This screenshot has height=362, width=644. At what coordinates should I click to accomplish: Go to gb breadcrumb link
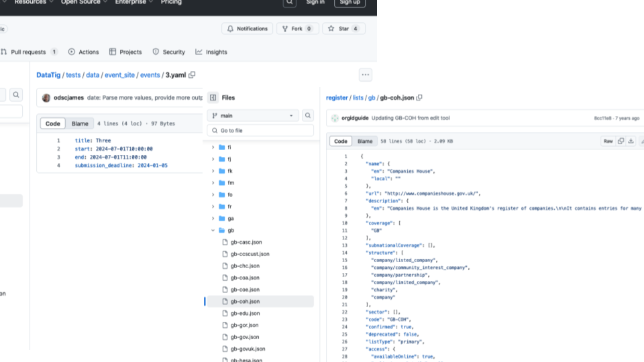(x=372, y=98)
